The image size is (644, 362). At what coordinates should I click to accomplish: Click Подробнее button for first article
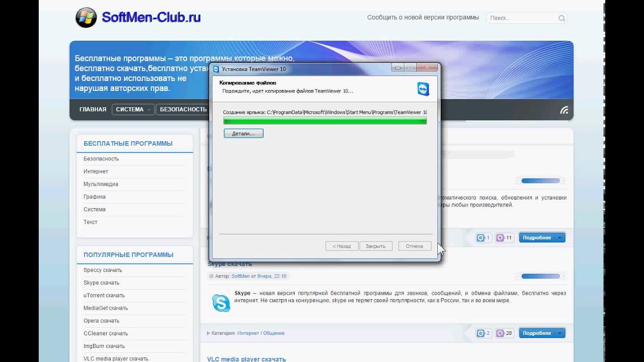[542, 238]
